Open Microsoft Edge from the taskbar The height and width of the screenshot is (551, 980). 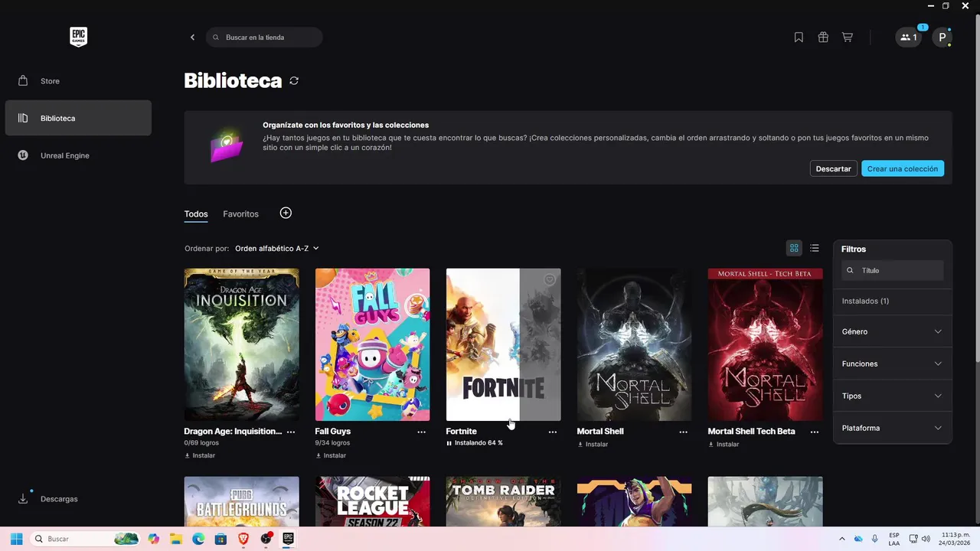(x=198, y=539)
